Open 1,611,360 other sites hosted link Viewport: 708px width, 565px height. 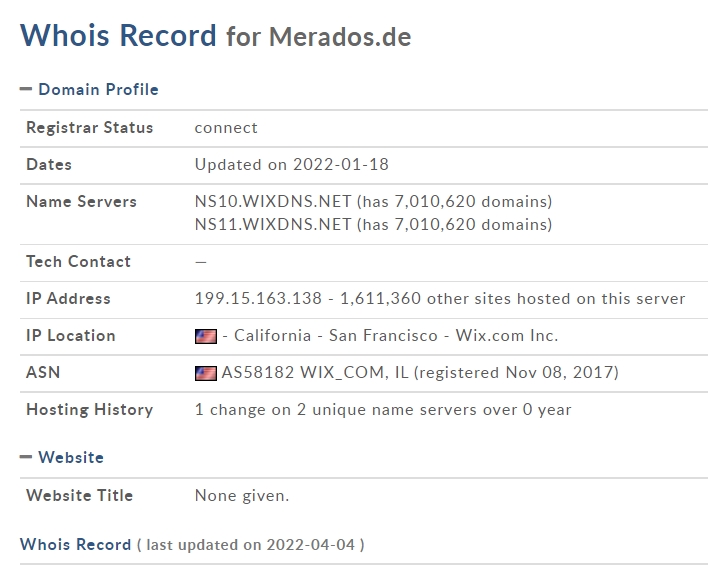(512, 299)
